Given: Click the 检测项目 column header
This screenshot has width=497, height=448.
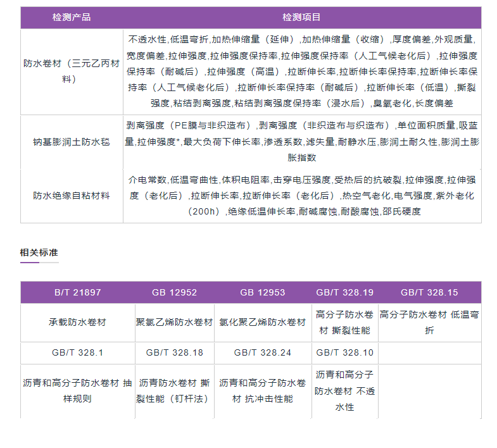Looking at the screenshot, I should coord(301,17).
